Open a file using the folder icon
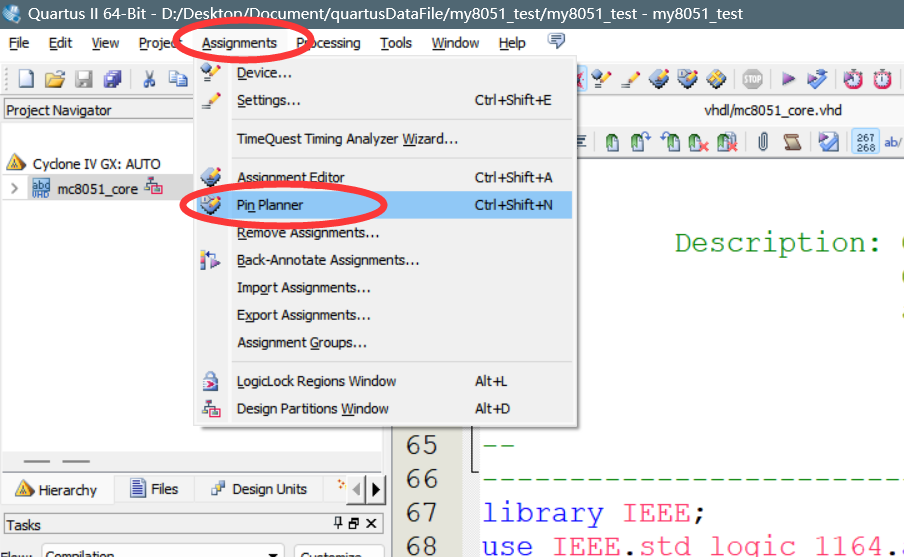This screenshot has width=904, height=557. pyautogui.click(x=55, y=78)
